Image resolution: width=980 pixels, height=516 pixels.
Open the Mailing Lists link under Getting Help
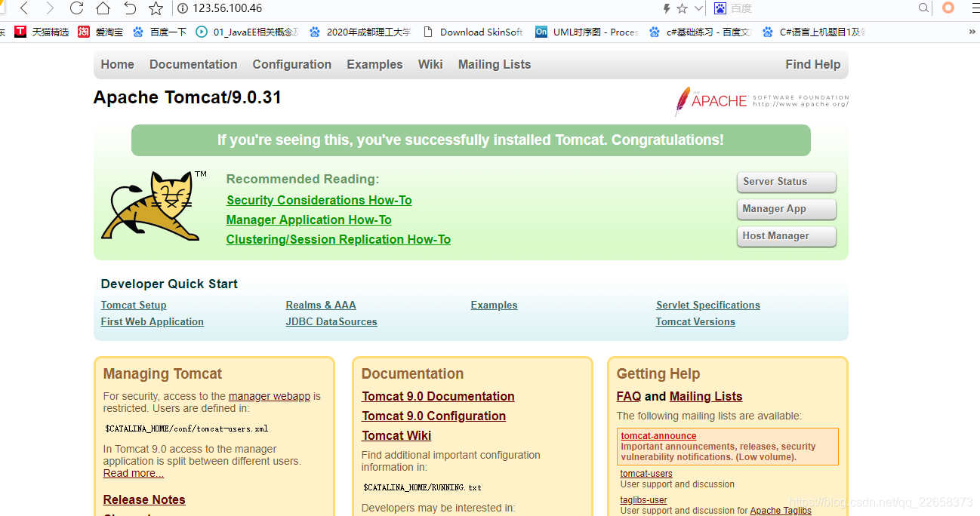(x=706, y=396)
